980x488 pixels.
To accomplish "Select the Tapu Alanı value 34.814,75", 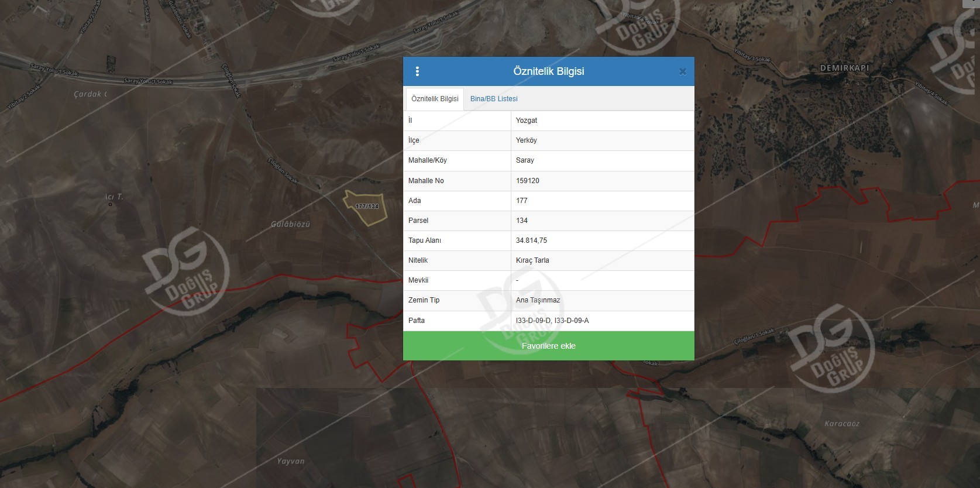I will pos(531,240).
